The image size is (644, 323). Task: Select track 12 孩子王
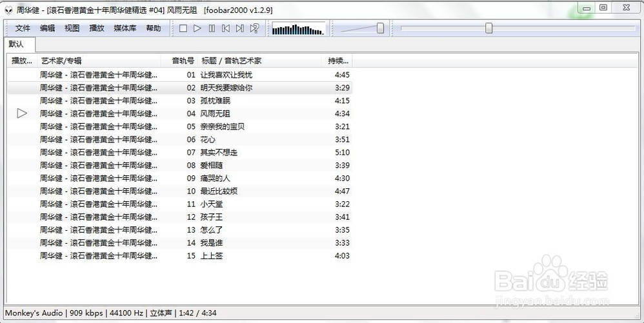pos(180,217)
